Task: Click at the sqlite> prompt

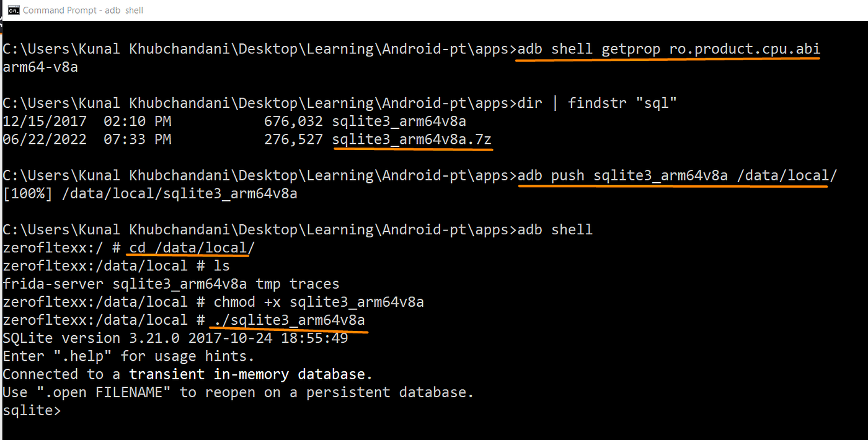Action: click(x=31, y=410)
